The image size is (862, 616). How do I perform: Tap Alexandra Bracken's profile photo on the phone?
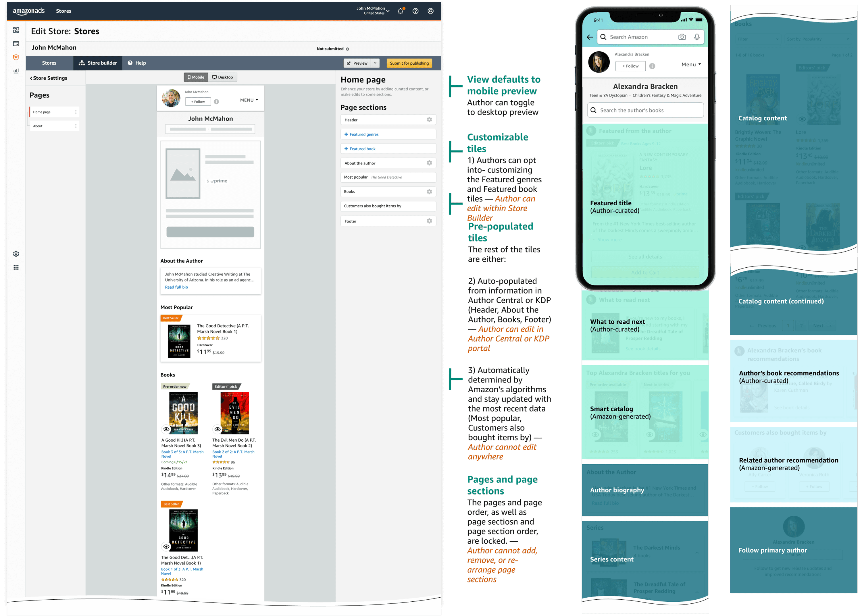[599, 62]
